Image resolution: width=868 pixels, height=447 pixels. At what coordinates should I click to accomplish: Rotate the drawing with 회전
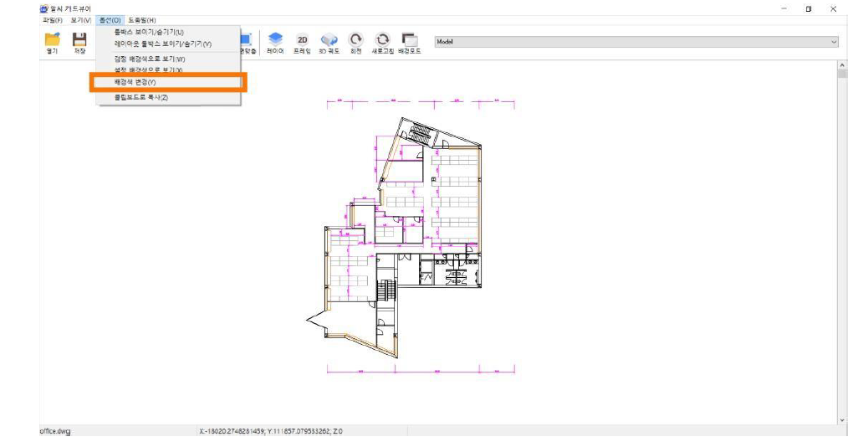pyautogui.click(x=355, y=42)
